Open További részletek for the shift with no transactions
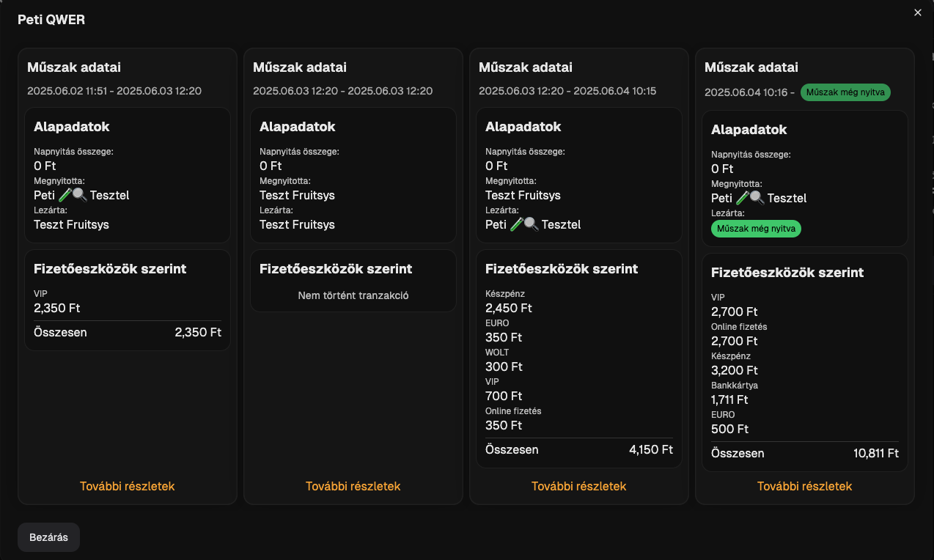The height and width of the screenshot is (560, 934). [353, 486]
